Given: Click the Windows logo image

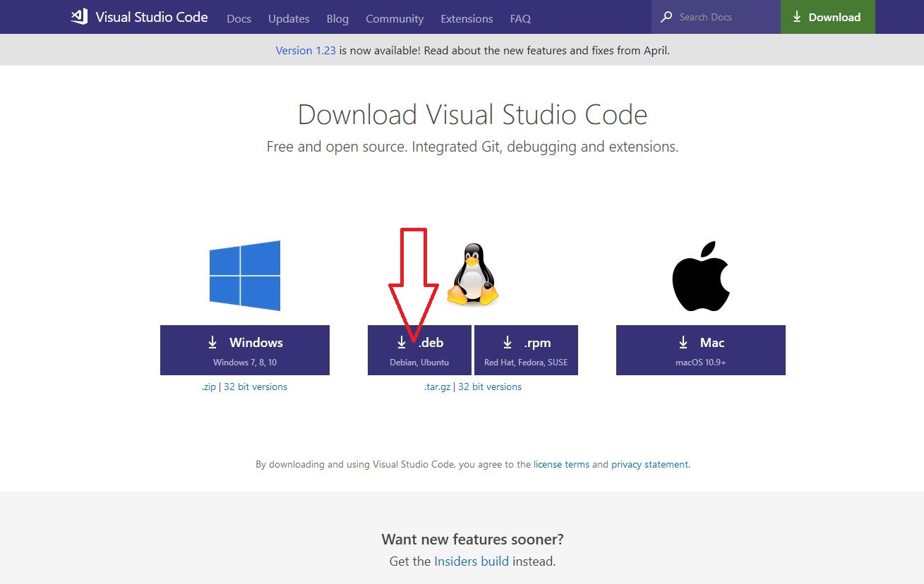Looking at the screenshot, I should click(x=245, y=276).
